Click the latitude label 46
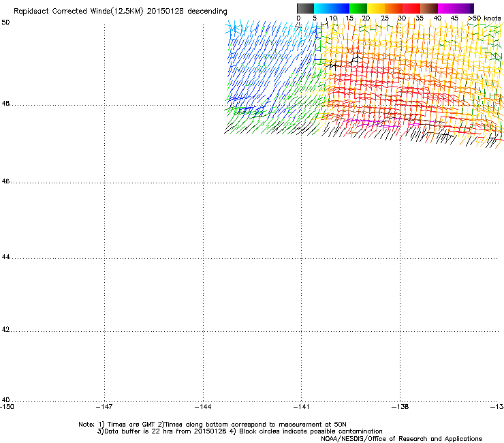The image size is (504, 443). 5,181
